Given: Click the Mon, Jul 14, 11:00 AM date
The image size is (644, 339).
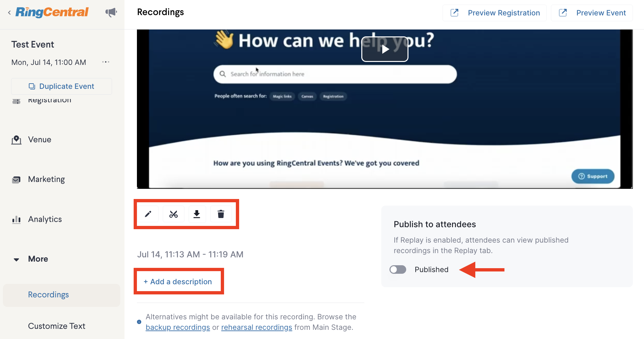Looking at the screenshot, I should (x=49, y=62).
